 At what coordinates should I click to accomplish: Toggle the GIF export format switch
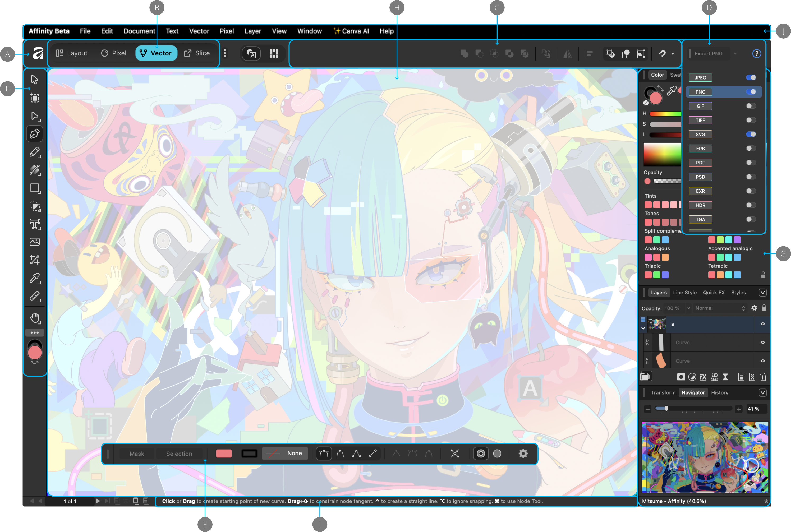point(751,106)
